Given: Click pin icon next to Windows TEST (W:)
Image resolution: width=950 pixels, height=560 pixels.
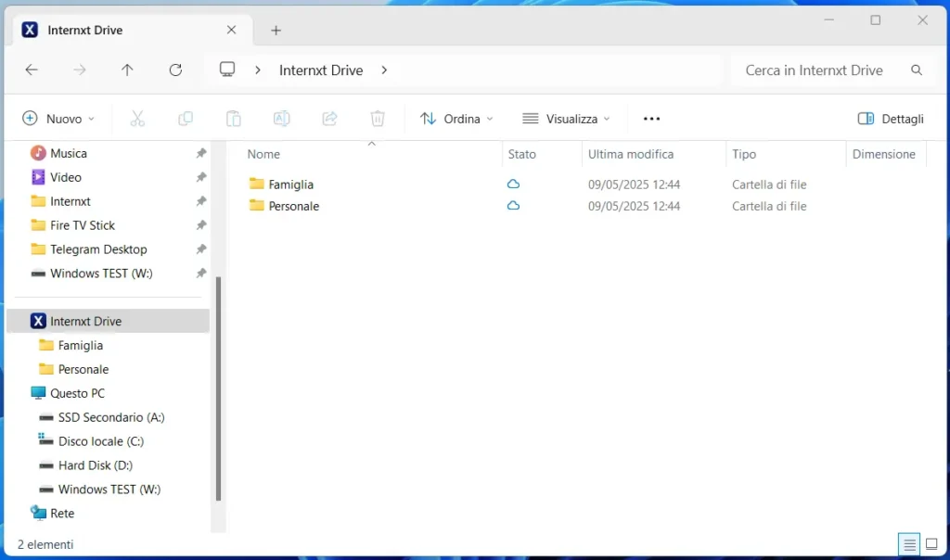Looking at the screenshot, I should coord(201,273).
